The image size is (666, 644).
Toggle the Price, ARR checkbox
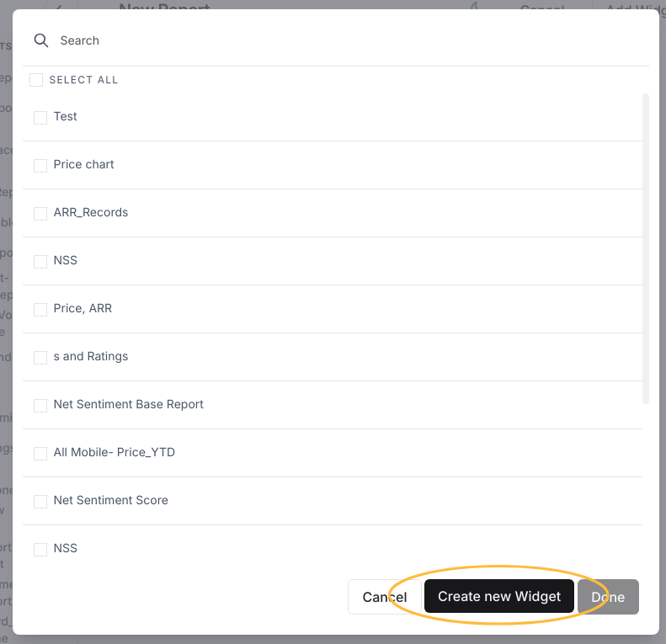[40, 310]
